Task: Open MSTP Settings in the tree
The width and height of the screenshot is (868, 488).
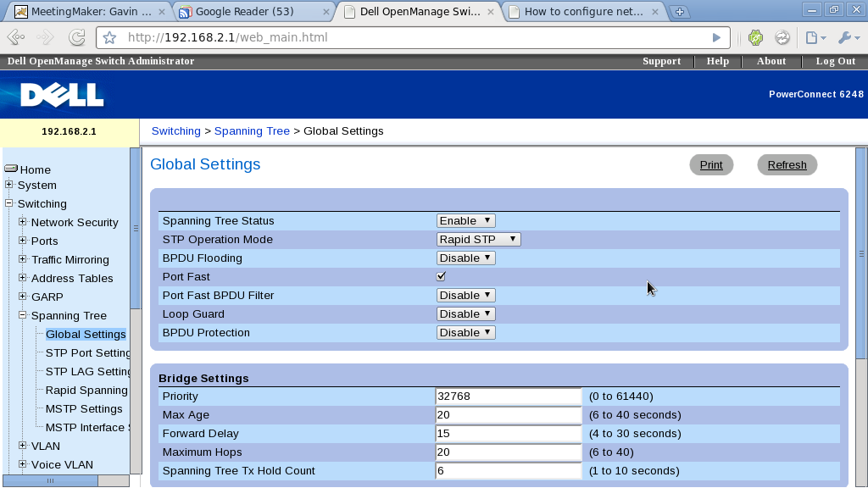Action: coord(84,409)
